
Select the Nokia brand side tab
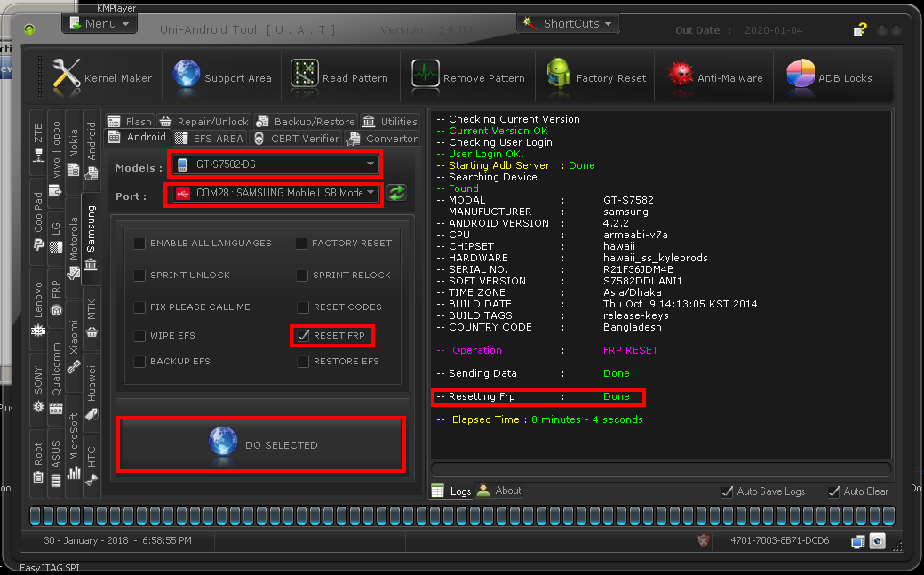tap(74, 152)
